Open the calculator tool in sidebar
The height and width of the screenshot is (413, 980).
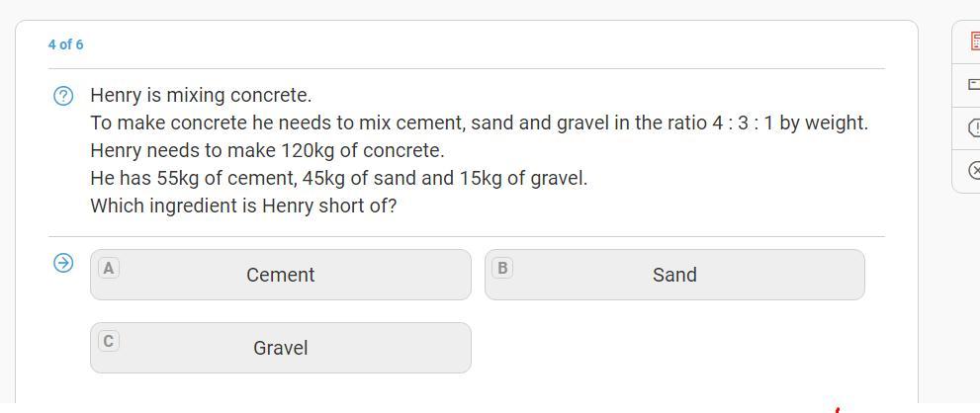pos(974,41)
